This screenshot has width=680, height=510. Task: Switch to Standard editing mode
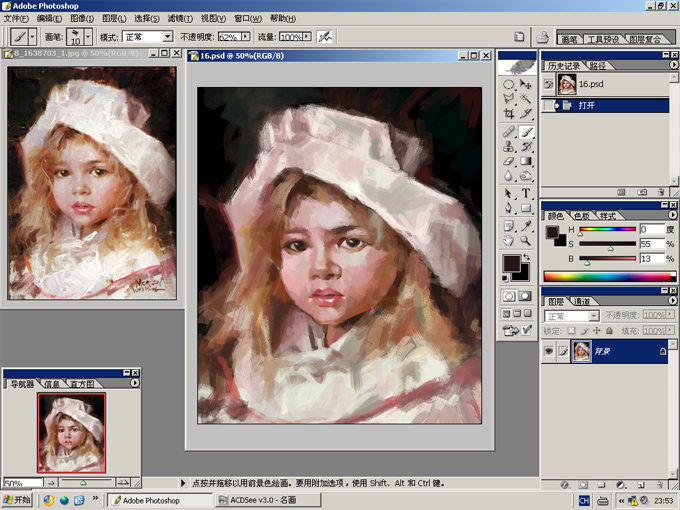tap(509, 296)
